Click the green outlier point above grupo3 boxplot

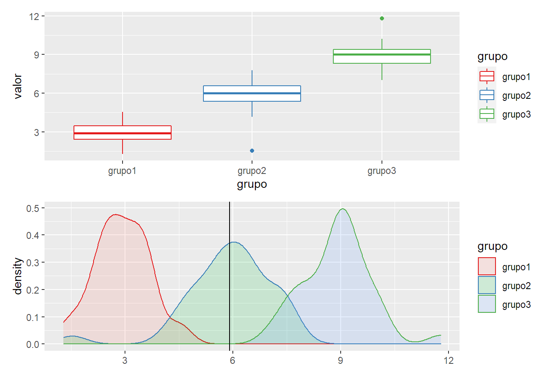click(382, 18)
